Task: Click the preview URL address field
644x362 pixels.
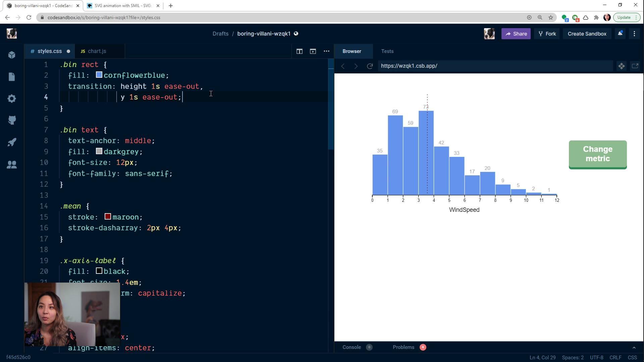Action: click(x=495, y=66)
